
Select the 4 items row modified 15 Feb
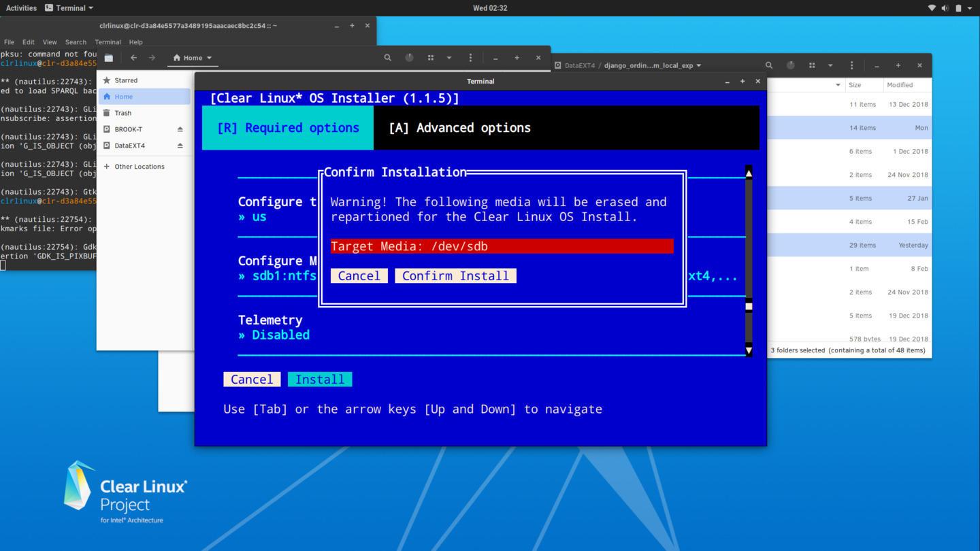pos(849,222)
